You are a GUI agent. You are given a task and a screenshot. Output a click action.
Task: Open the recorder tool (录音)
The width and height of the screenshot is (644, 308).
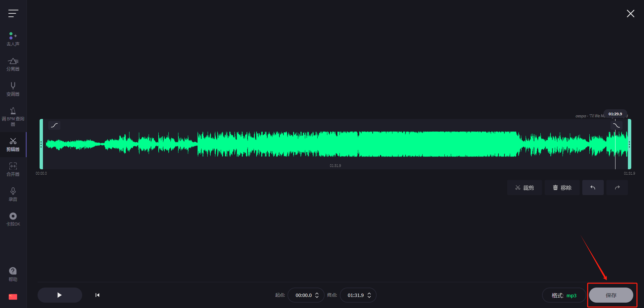tap(13, 194)
